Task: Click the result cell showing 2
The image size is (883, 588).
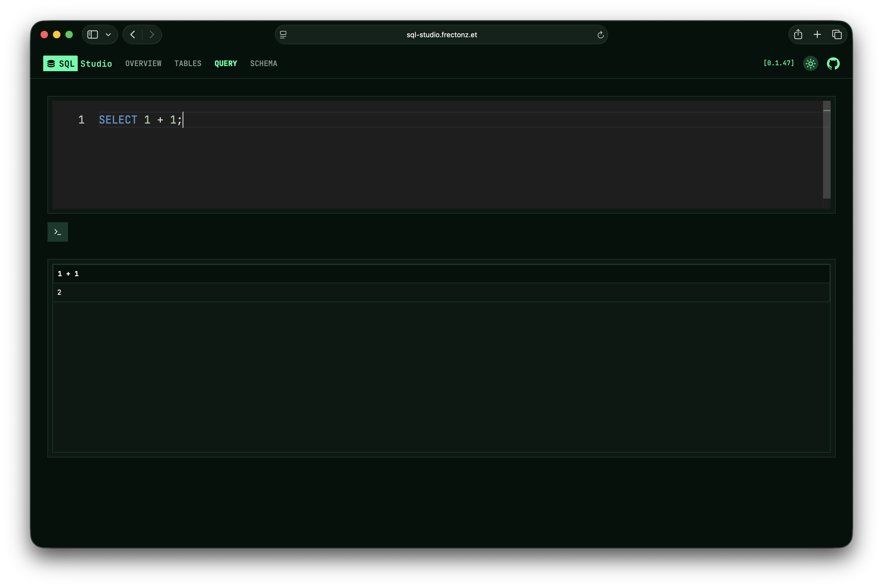Action: click(59, 292)
